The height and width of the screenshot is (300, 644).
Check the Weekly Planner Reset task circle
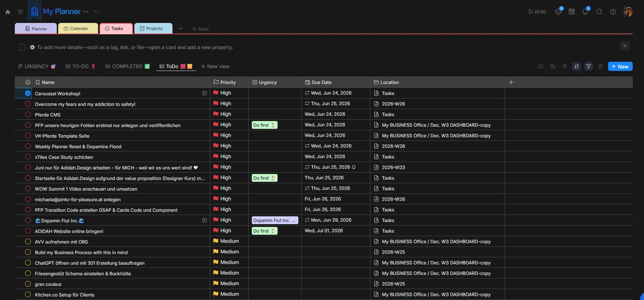coord(28,146)
